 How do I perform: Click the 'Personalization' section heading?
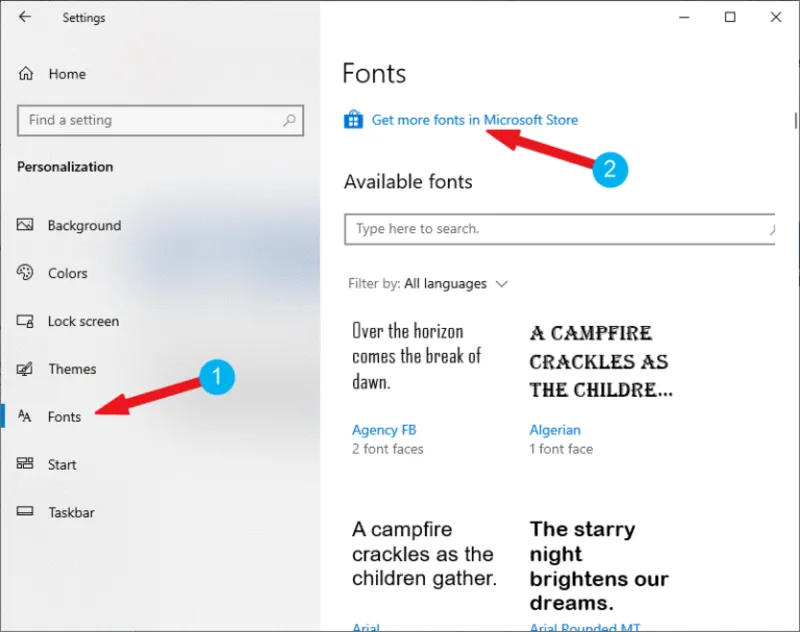tap(65, 167)
